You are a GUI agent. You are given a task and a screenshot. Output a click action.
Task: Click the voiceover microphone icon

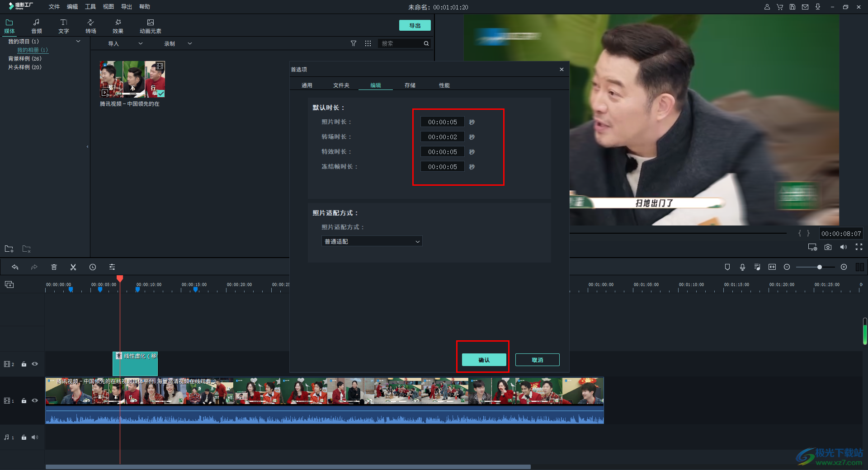pyautogui.click(x=742, y=267)
